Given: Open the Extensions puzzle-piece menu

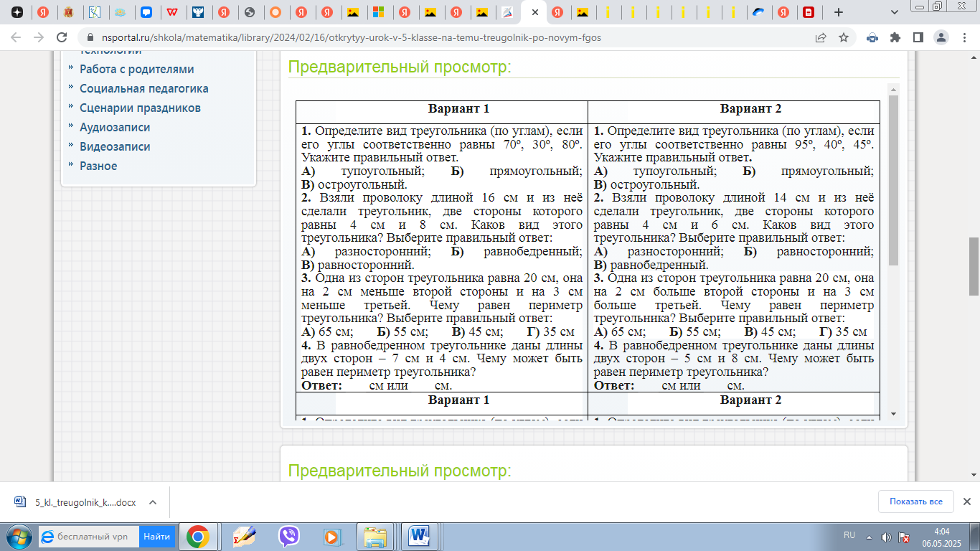Looking at the screenshot, I should (895, 37).
